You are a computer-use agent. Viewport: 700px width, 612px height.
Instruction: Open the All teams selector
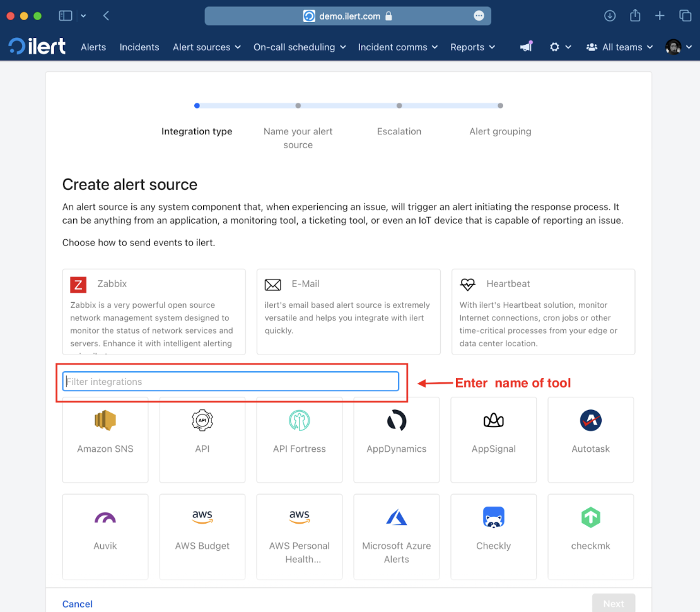point(619,47)
